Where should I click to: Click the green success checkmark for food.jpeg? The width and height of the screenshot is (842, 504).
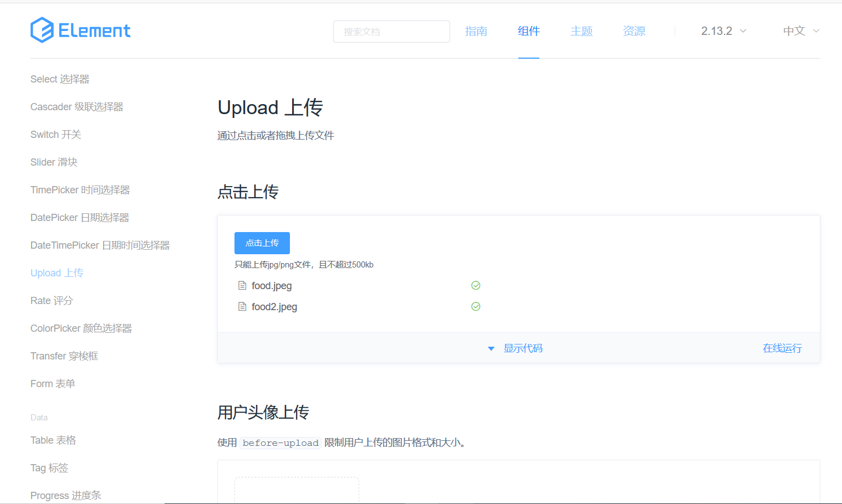(476, 285)
